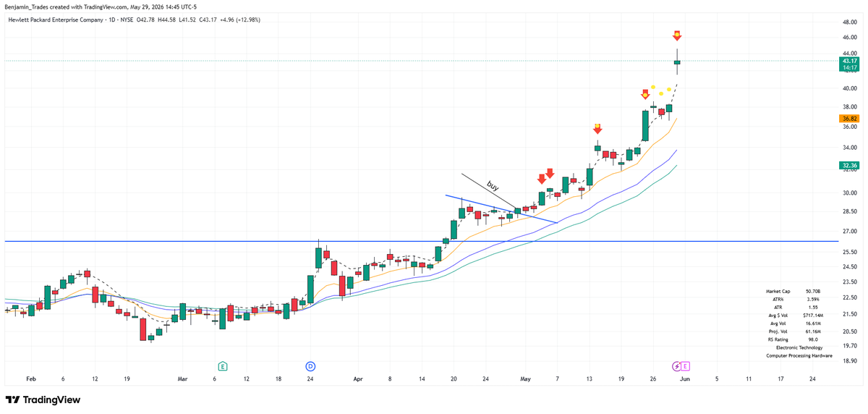Click the 18.90 price axis label
Viewport: 868px width, 414px height.
(849, 361)
